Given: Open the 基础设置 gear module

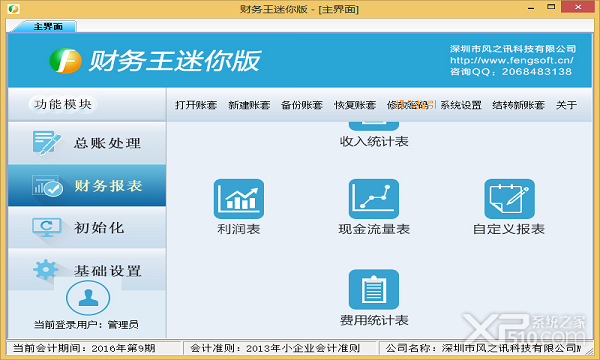Looking at the screenshot, I should point(87,270).
